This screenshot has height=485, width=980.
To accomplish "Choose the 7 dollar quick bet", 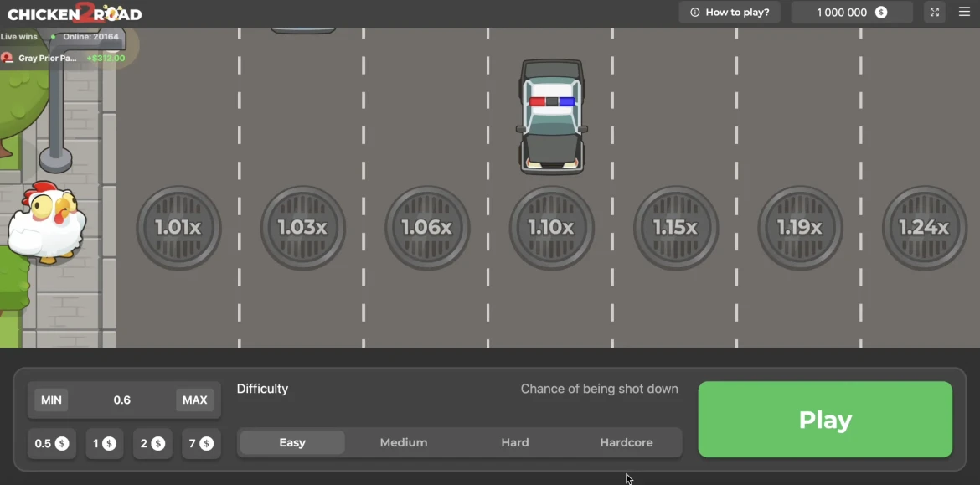I will point(201,444).
